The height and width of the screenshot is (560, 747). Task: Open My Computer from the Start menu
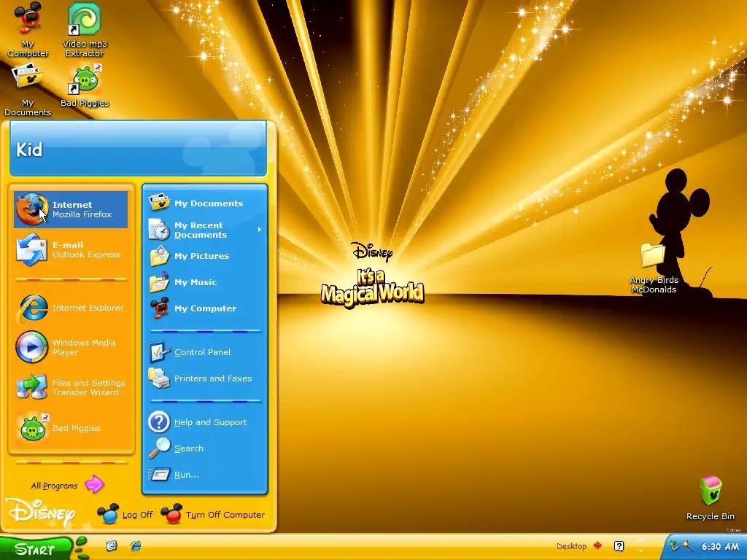205,308
